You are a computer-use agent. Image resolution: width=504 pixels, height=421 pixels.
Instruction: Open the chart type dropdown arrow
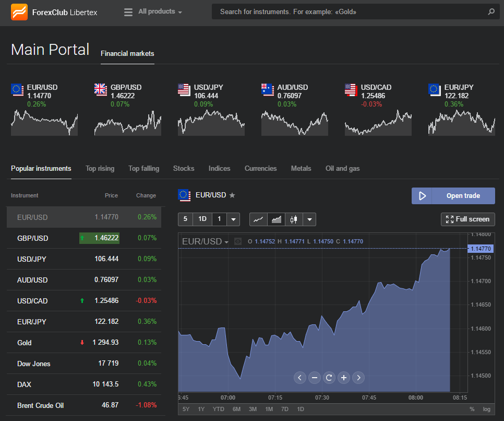tap(309, 219)
